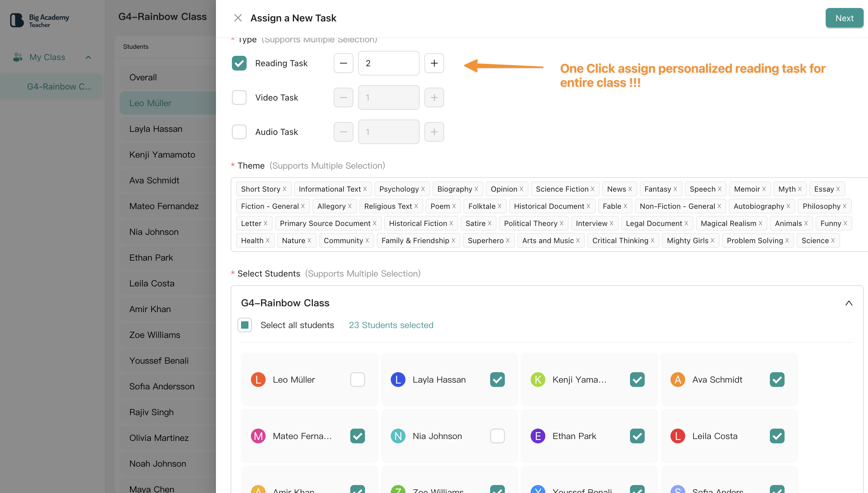
Task: Open G4-Rainbow class in the sidebar
Action: 59,87
